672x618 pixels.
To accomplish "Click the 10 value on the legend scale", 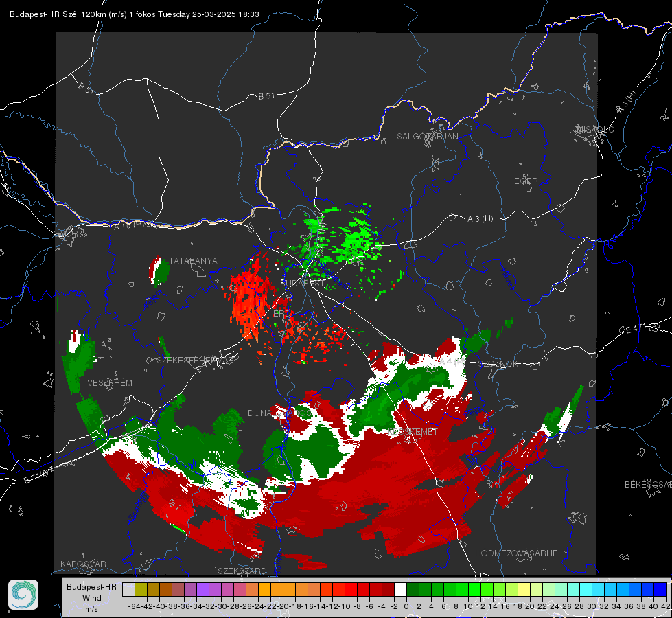I will (467, 606).
